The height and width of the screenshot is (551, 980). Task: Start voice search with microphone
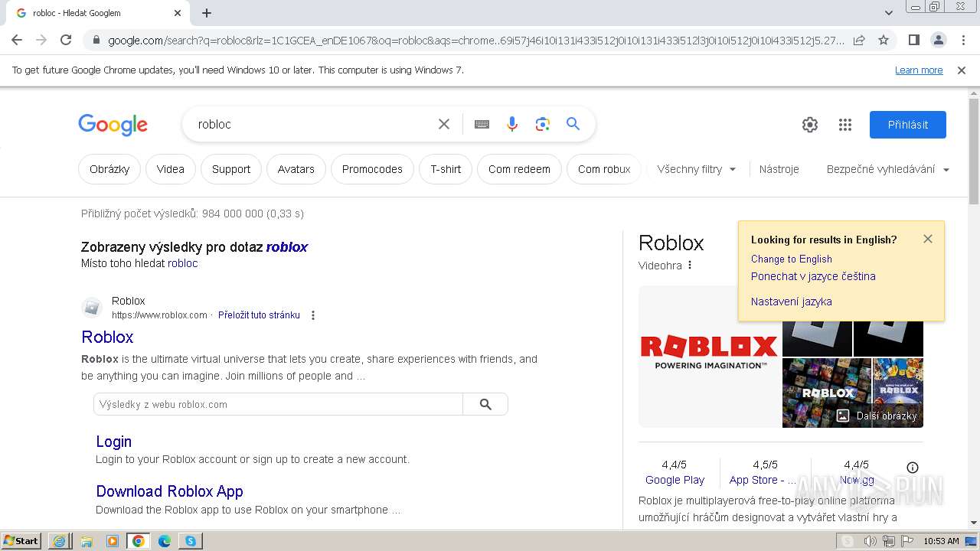point(512,124)
